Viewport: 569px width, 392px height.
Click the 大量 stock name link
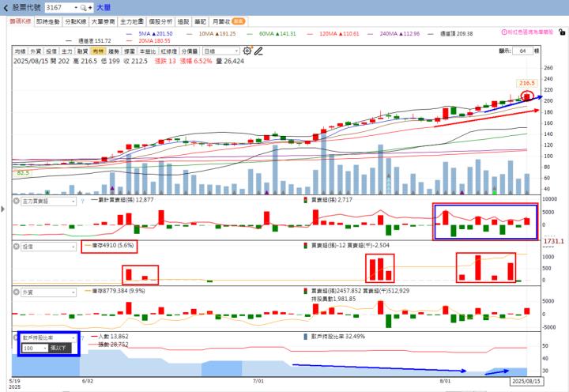(x=104, y=8)
